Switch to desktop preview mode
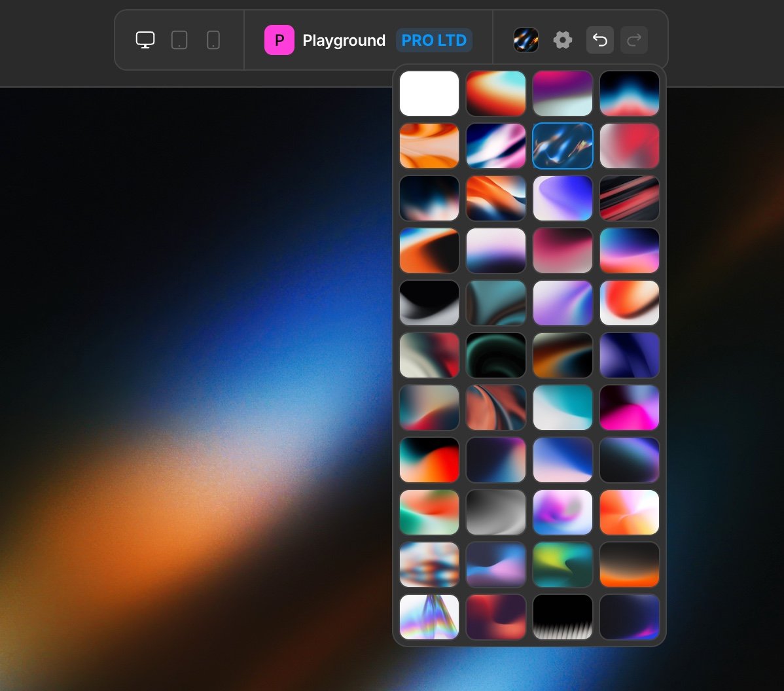 145,40
